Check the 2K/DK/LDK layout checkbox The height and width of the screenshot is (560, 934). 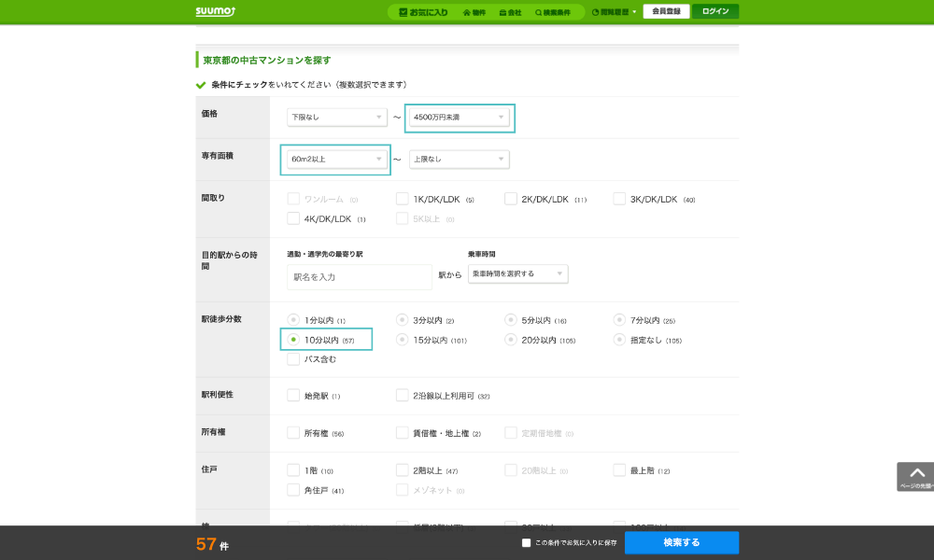pos(511,199)
